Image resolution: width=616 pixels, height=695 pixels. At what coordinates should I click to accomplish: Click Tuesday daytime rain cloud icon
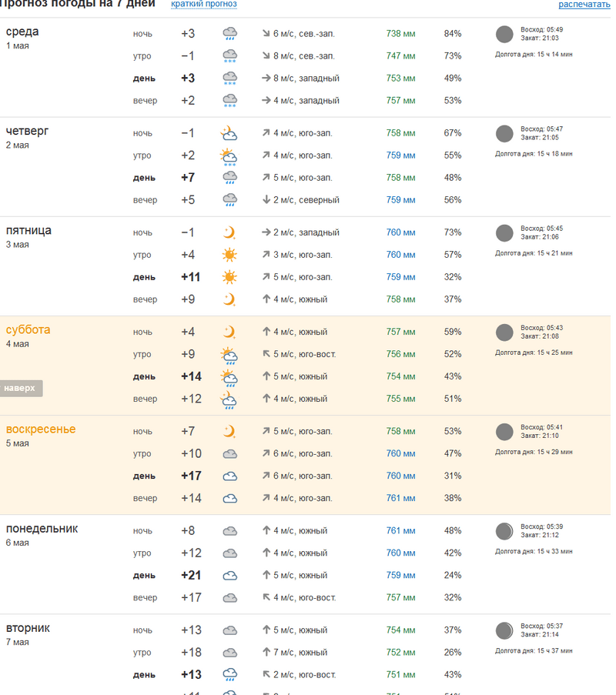[229, 675]
